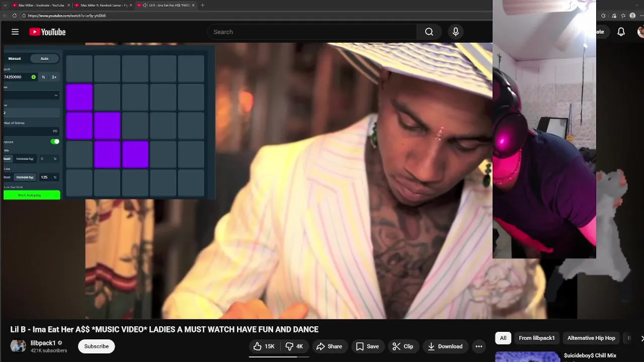This screenshot has height=362, width=644.
Task: Open the more actions ellipsis menu
Action: (x=479, y=346)
